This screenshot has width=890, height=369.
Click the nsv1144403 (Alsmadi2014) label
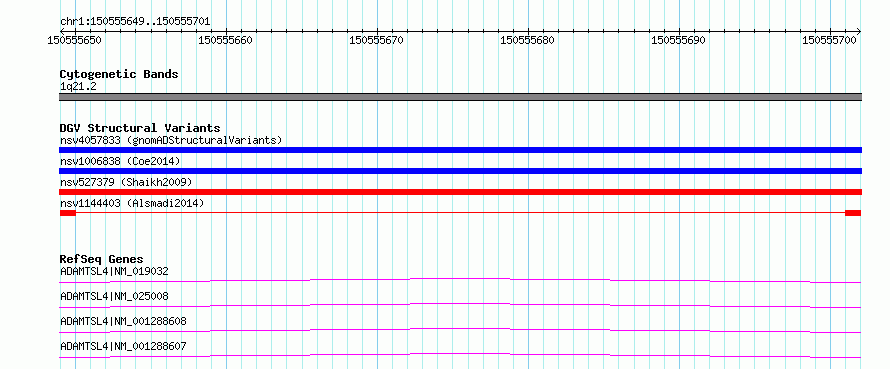tap(132, 203)
